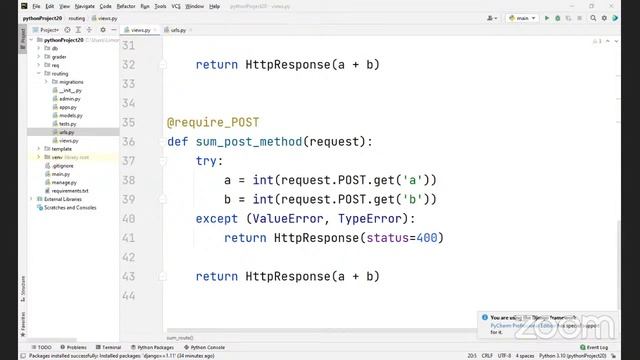The height and width of the screenshot is (360, 640).
Task: Collapse the routing folder arrow
Action: click(x=39, y=73)
